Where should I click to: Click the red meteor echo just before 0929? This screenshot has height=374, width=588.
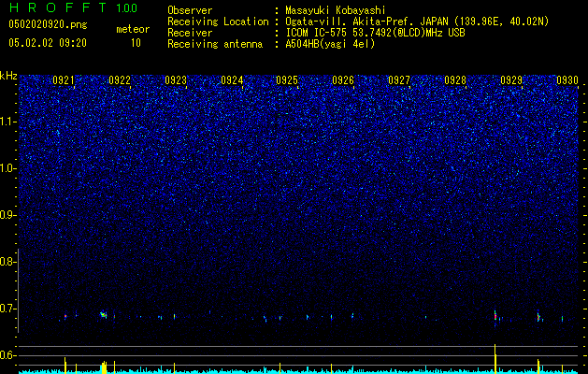coord(495,316)
